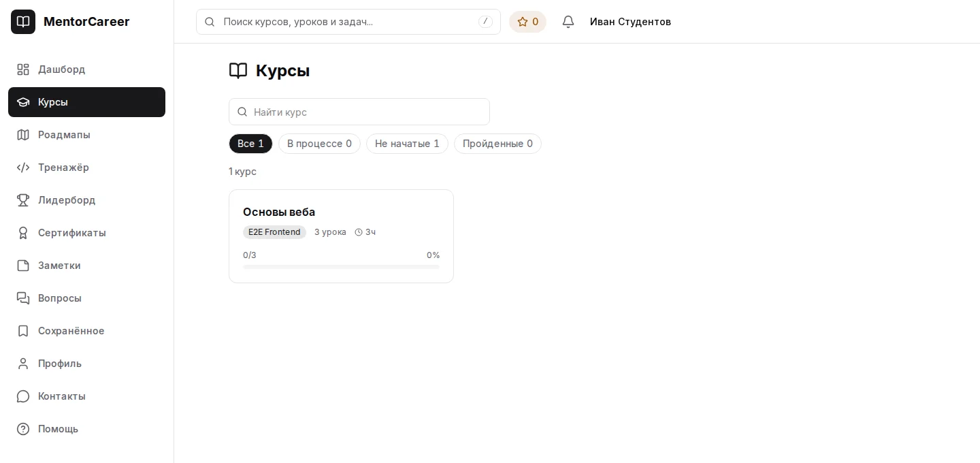Open Иван Студентов user menu
The width and height of the screenshot is (980, 463).
(x=630, y=22)
